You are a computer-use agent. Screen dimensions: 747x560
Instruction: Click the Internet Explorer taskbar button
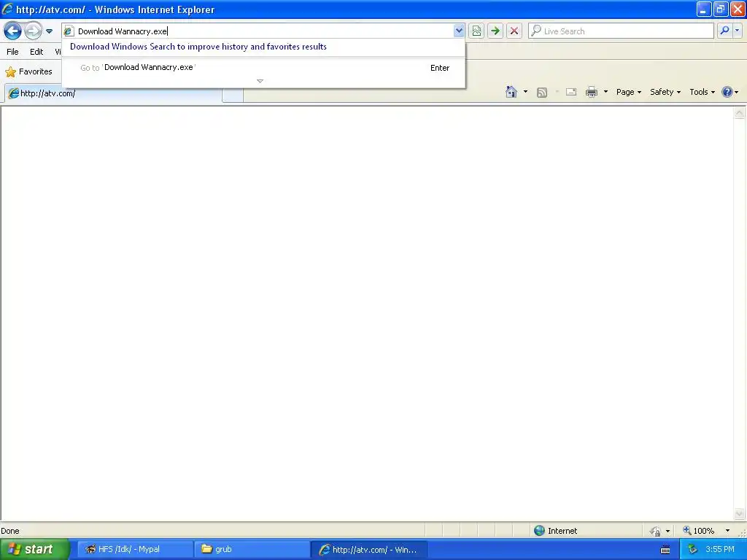[369, 550]
